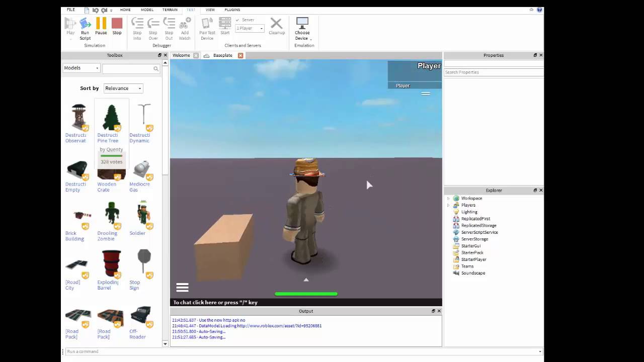Select the TEST ribbon tab

[191, 10]
